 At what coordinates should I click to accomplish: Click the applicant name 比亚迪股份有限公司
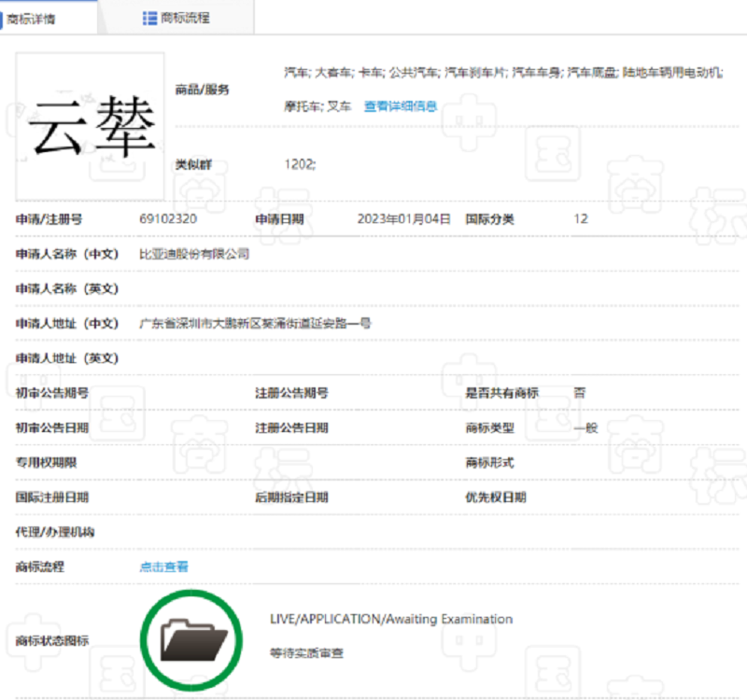pos(194,254)
